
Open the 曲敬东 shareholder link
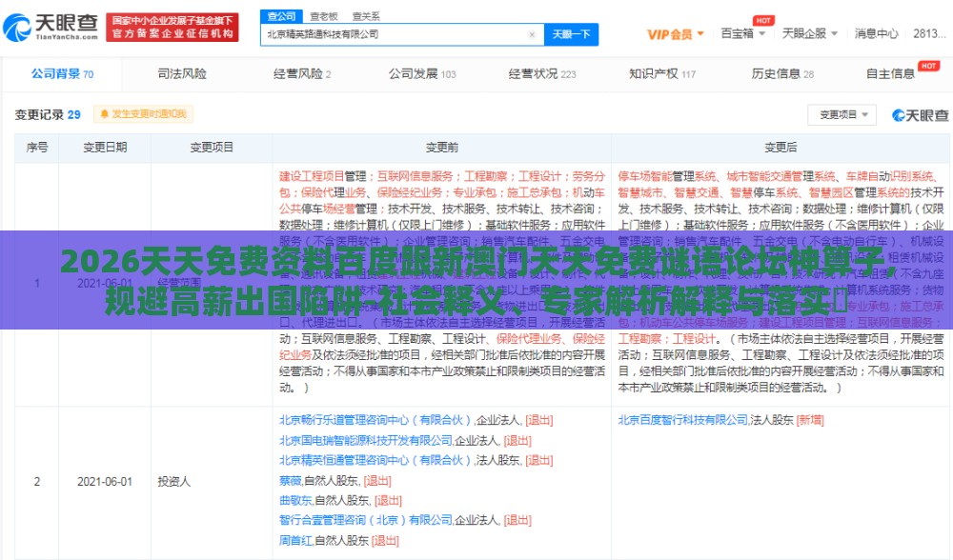(295, 501)
